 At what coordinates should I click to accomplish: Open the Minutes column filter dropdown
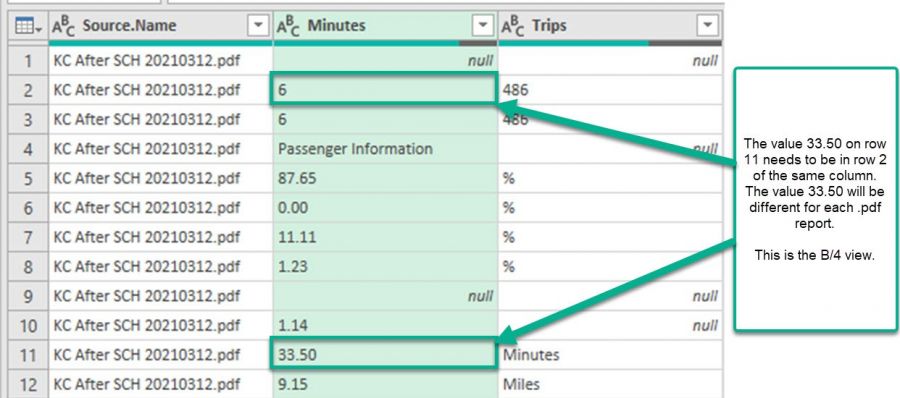click(x=483, y=25)
